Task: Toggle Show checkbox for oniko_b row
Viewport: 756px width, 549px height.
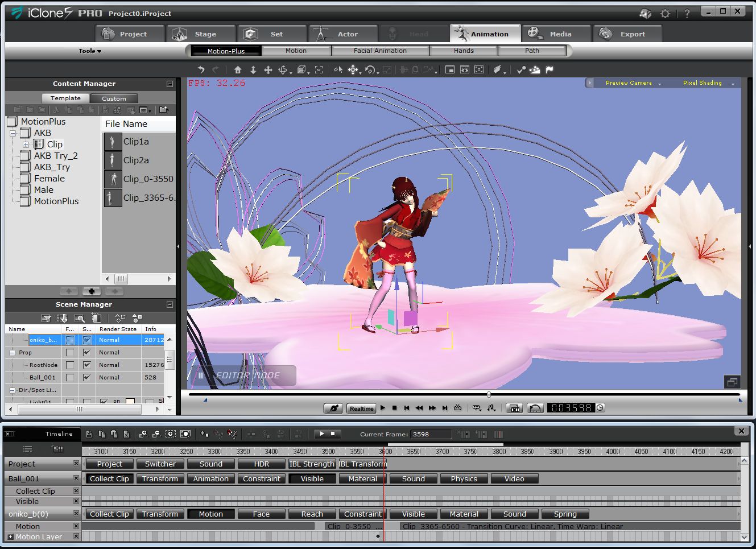Action: [86, 340]
